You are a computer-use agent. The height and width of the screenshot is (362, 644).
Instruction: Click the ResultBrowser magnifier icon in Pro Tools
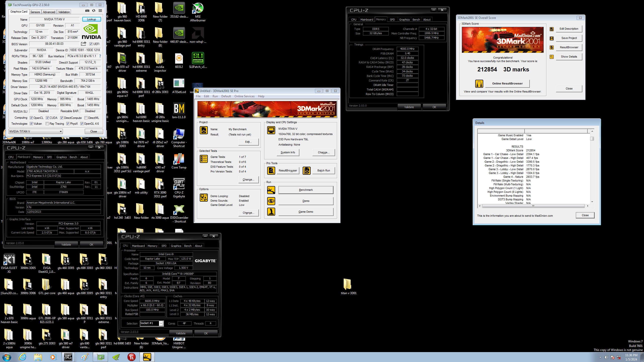271,171
